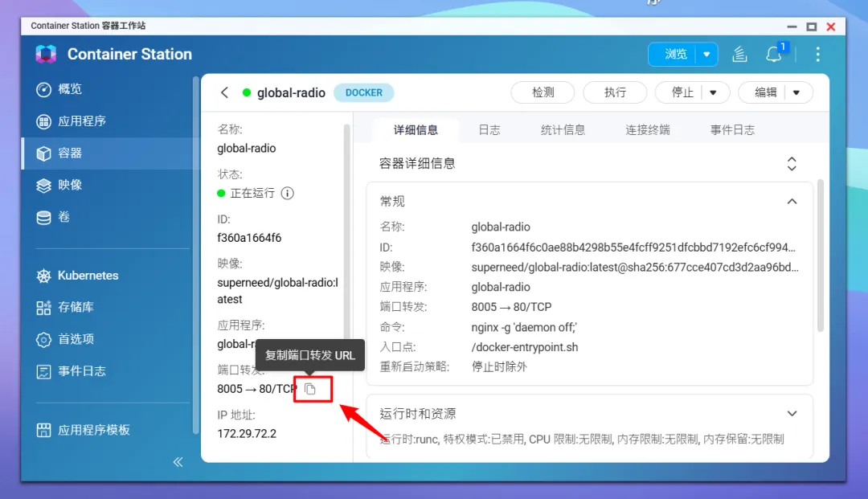Copy the port forwarding URL icon
This screenshot has height=499, width=868.
310,389
